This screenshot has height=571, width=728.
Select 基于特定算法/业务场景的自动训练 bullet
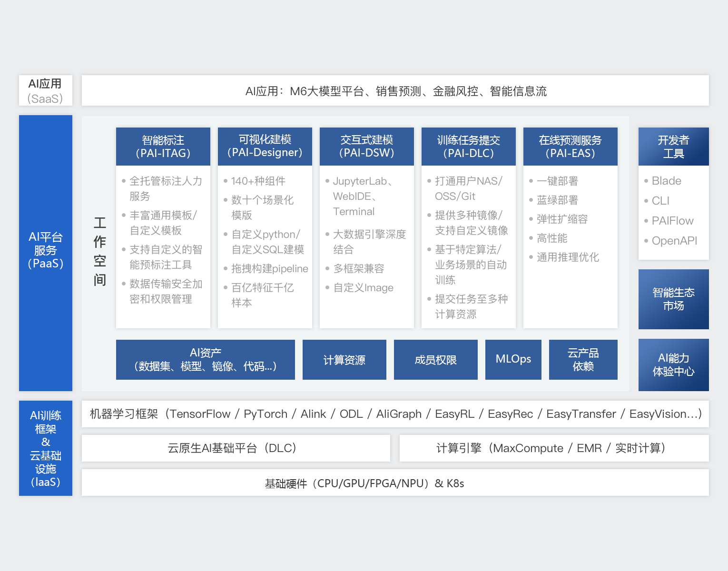click(x=467, y=265)
